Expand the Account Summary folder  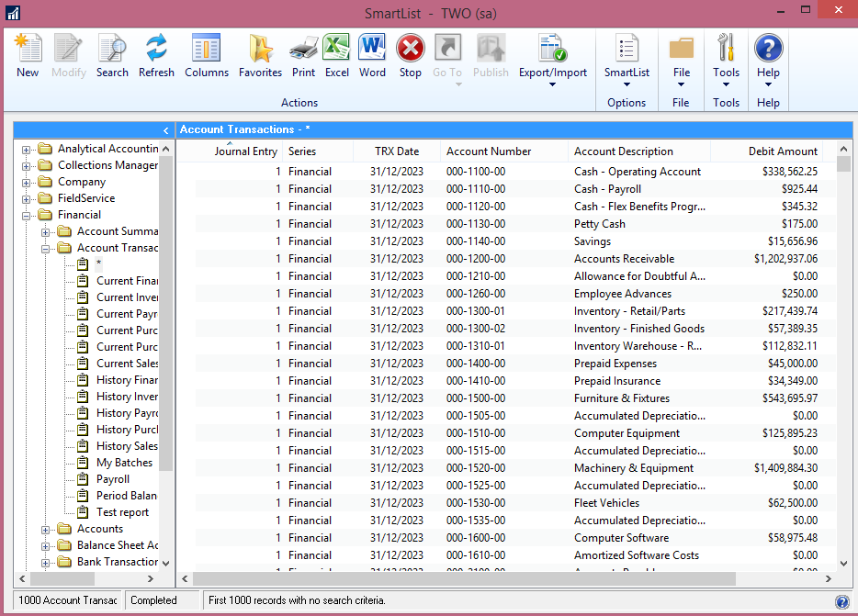click(x=45, y=232)
